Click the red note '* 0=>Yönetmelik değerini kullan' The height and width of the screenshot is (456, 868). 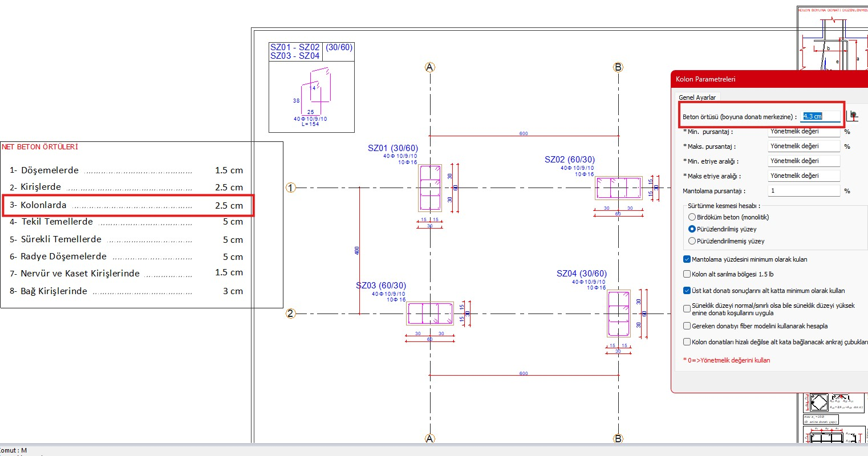click(726, 360)
